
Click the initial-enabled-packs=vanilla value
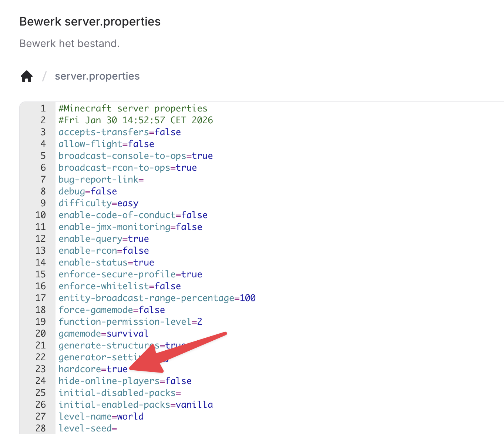(x=194, y=405)
